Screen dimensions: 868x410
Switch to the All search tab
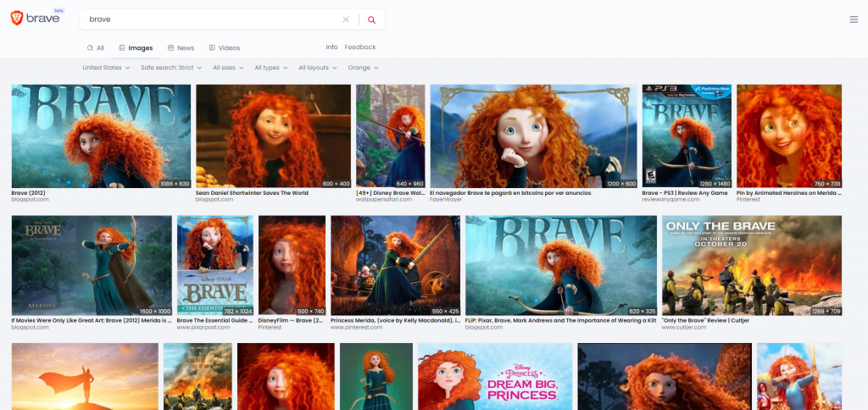pyautogui.click(x=96, y=48)
